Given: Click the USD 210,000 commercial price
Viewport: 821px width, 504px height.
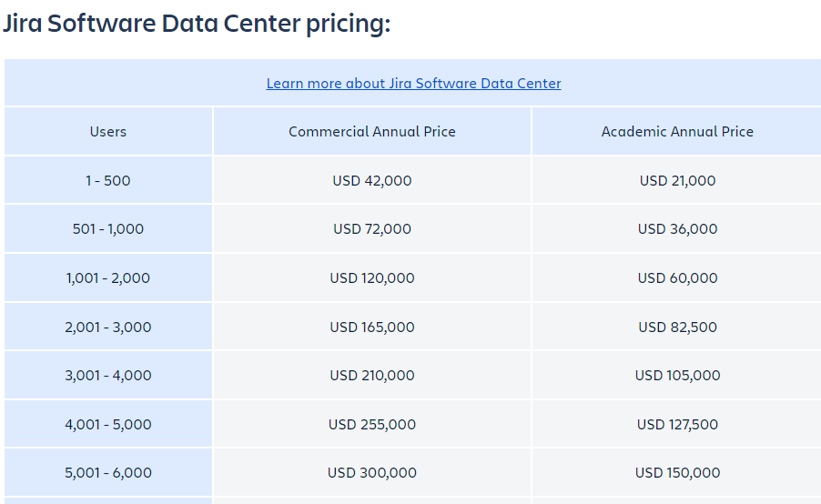Looking at the screenshot, I should pos(372,376).
